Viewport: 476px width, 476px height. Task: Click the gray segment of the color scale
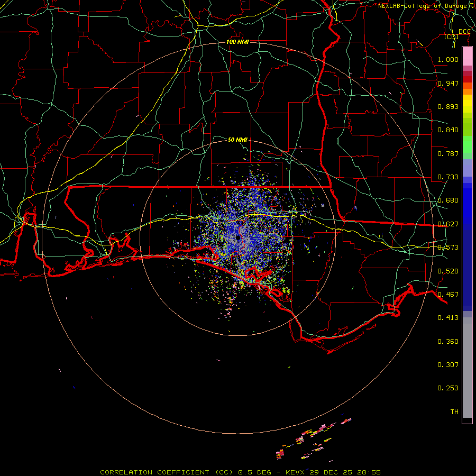pyautogui.click(x=467, y=368)
